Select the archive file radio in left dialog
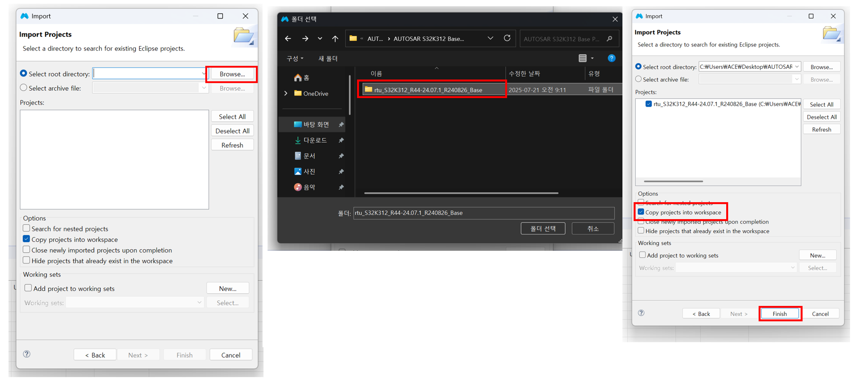868x383 pixels. (x=23, y=88)
